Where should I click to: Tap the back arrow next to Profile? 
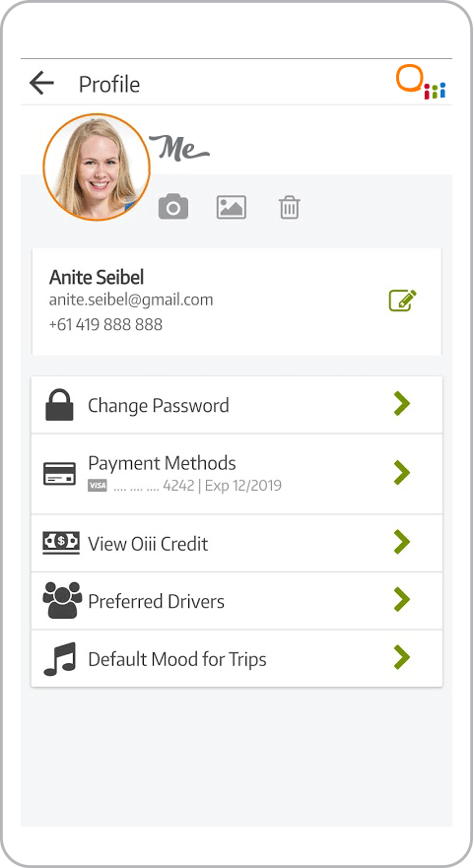pos(41,84)
